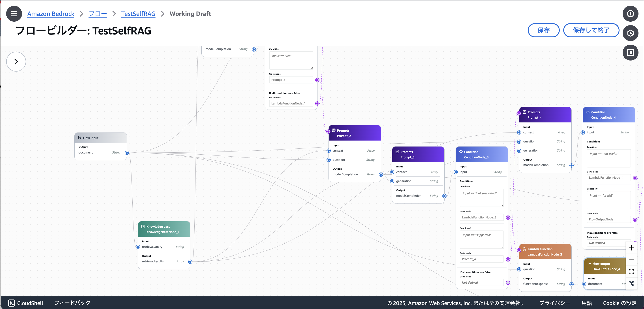Edit the input == "supported" condition textarea

point(481,239)
